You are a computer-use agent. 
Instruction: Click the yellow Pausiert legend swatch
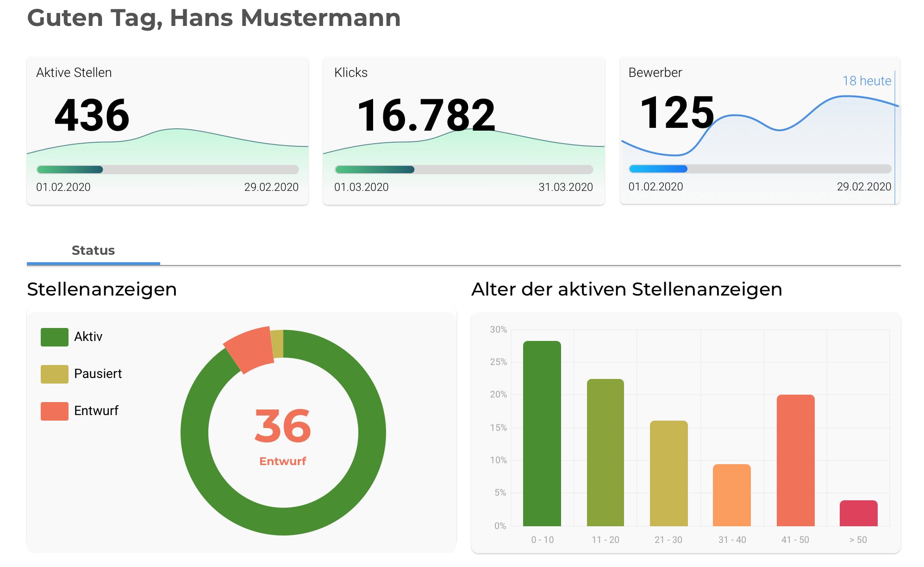(54, 374)
